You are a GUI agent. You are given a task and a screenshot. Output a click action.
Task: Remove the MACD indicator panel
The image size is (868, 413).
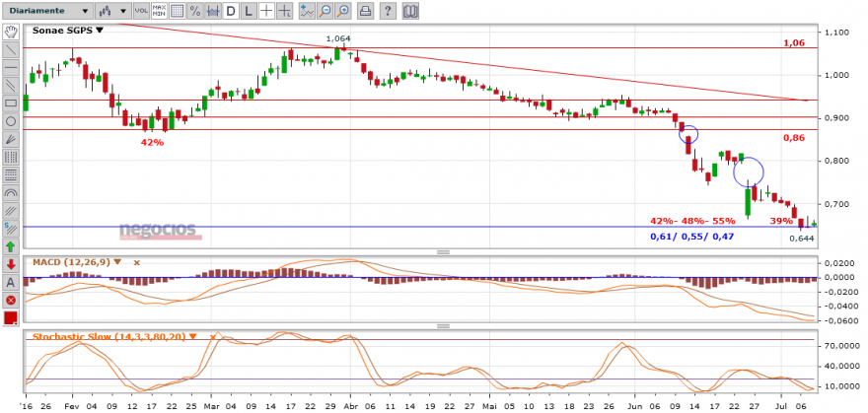pyautogui.click(x=137, y=262)
